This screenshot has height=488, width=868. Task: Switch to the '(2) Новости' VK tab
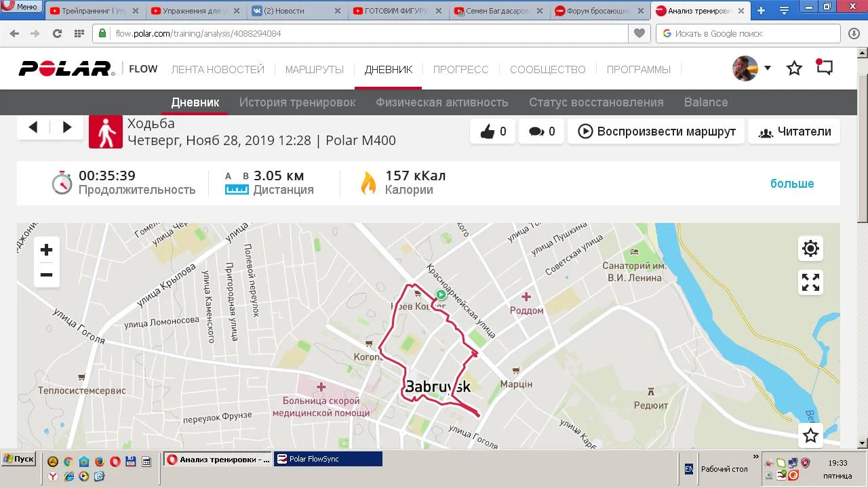pyautogui.click(x=297, y=11)
